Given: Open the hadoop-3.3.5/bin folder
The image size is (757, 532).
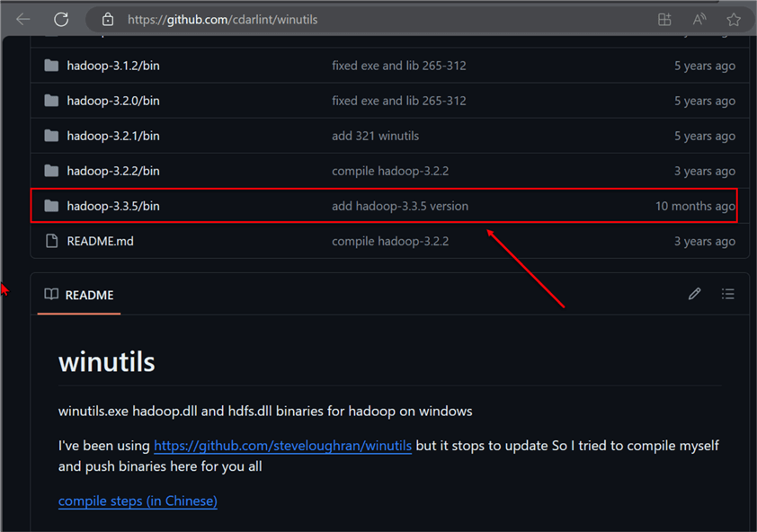Looking at the screenshot, I should click(x=113, y=206).
